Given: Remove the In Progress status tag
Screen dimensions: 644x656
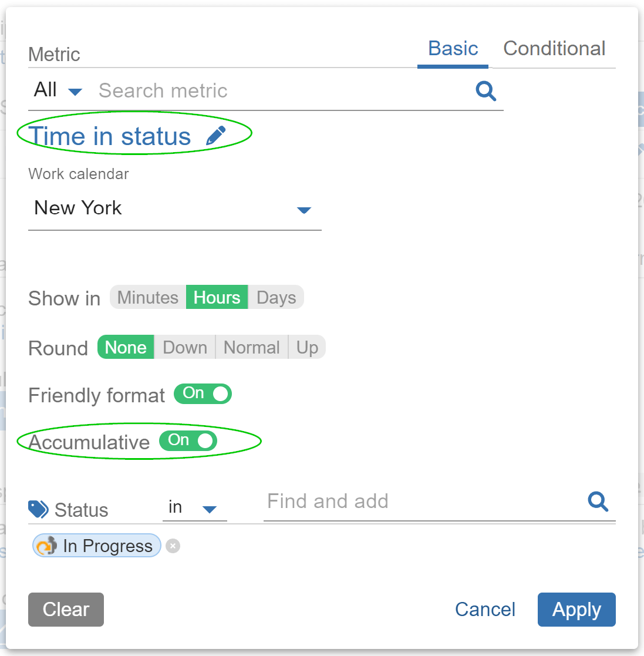Looking at the screenshot, I should coord(173,547).
